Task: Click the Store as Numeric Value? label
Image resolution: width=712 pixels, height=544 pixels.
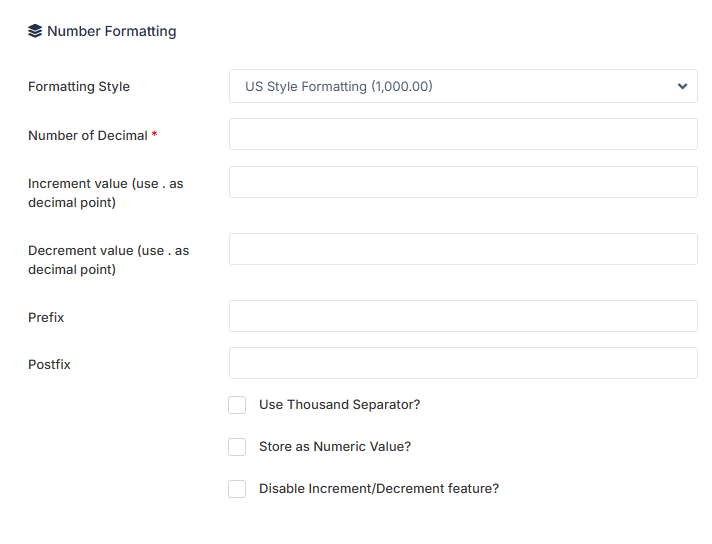Action: pyautogui.click(x=335, y=447)
